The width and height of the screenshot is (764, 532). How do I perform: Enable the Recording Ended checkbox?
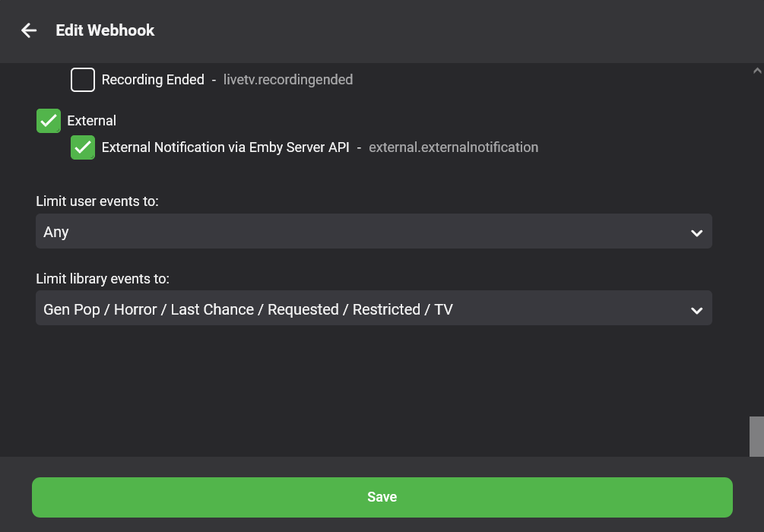coord(82,80)
